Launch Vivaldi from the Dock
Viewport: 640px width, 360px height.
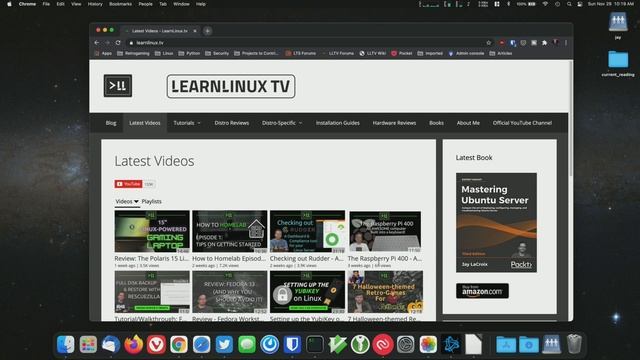[x=156, y=344]
